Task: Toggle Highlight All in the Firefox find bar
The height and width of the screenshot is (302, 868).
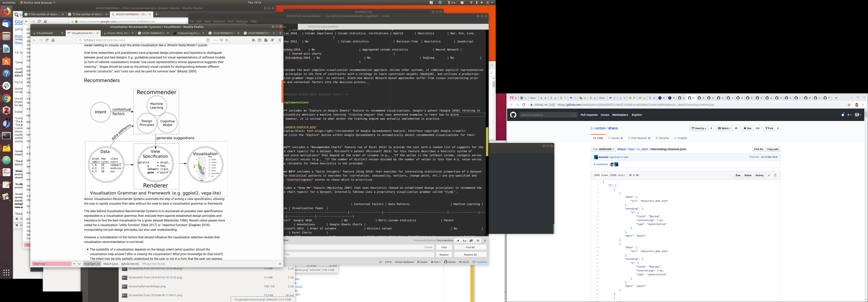Action: [x=92, y=264]
